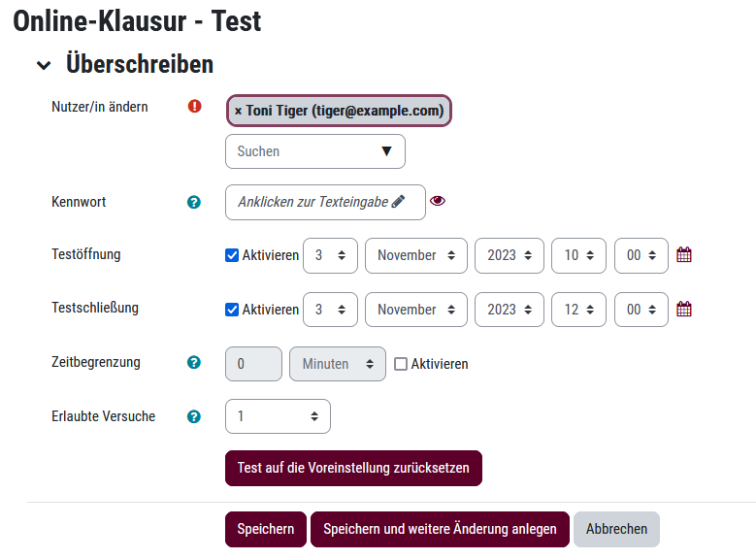756x559 pixels.
Task: Click the Speichern button
Action: click(266, 529)
